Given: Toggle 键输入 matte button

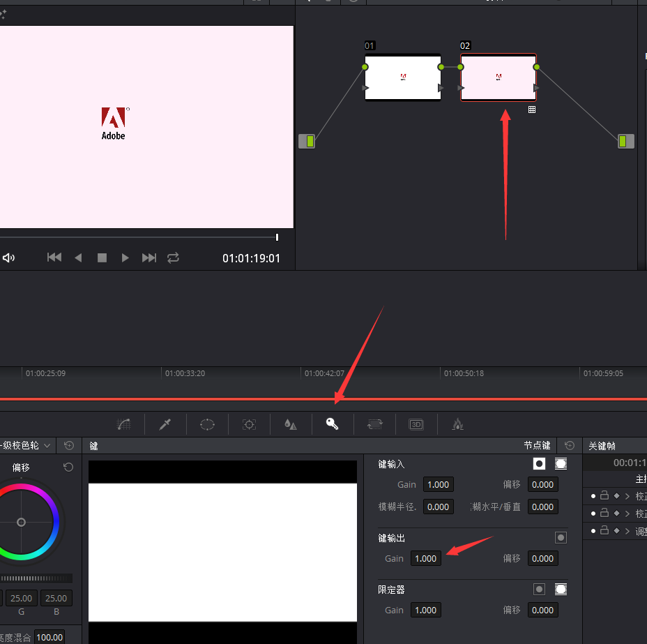Looking at the screenshot, I should coord(561,463).
